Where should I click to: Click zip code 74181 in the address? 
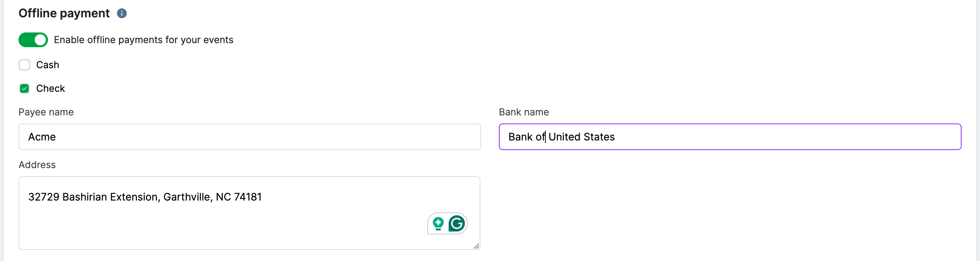tap(248, 197)
